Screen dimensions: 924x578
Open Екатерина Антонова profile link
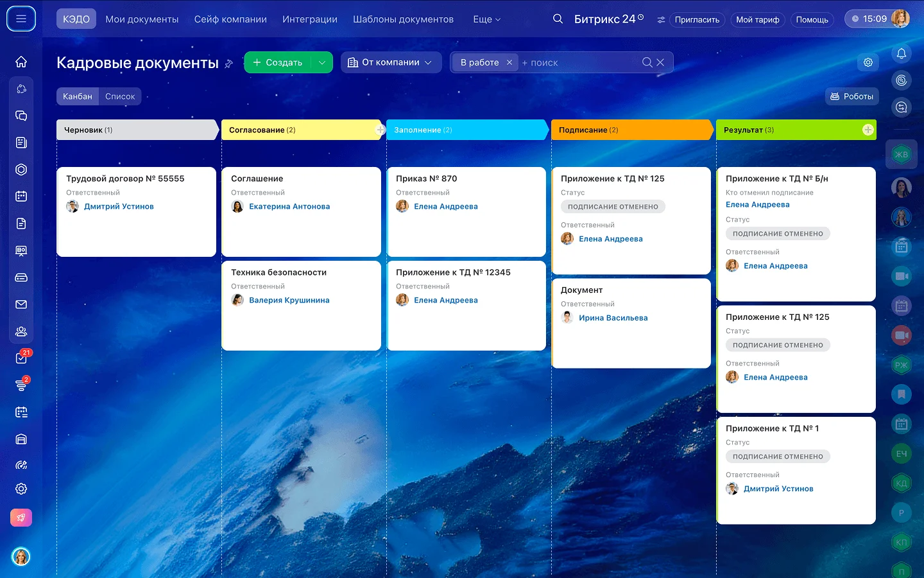pyautogui.click(x=289, y=206)
